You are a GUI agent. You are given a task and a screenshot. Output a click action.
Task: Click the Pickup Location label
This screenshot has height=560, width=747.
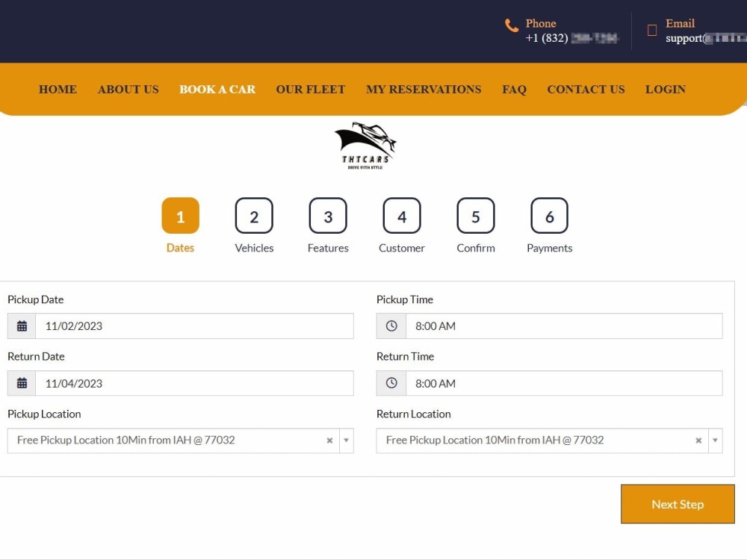click(x=44, y=414)
